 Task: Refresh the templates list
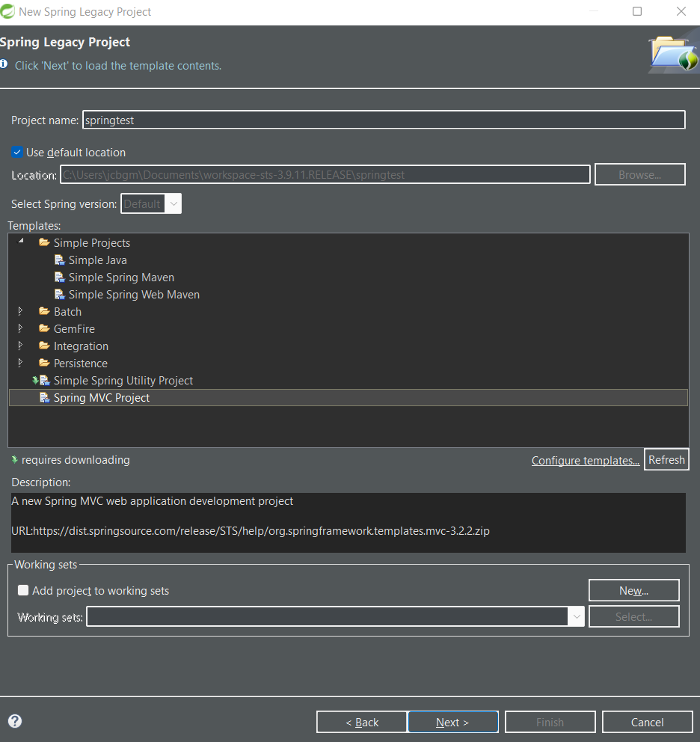click(666, 459)
